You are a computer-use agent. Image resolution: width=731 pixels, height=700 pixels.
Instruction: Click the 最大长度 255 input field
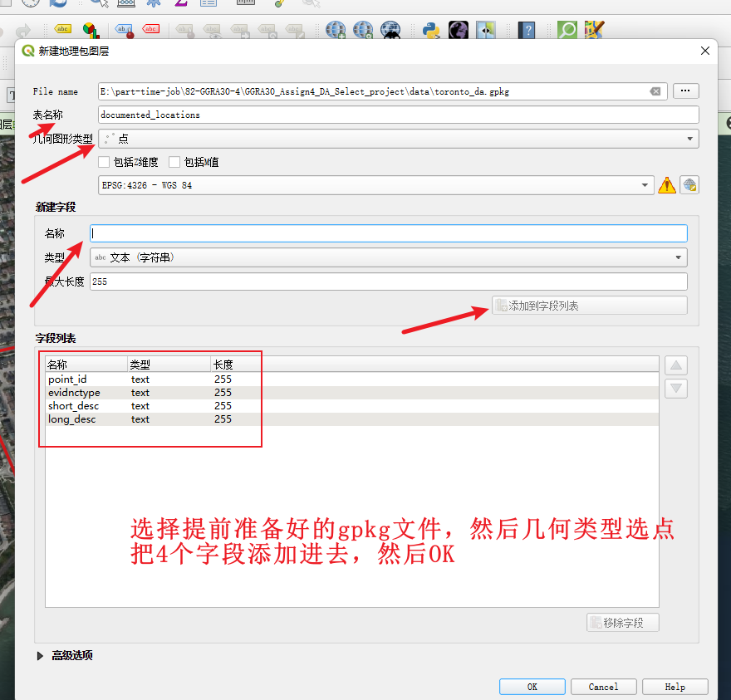(x=389, y=281)
